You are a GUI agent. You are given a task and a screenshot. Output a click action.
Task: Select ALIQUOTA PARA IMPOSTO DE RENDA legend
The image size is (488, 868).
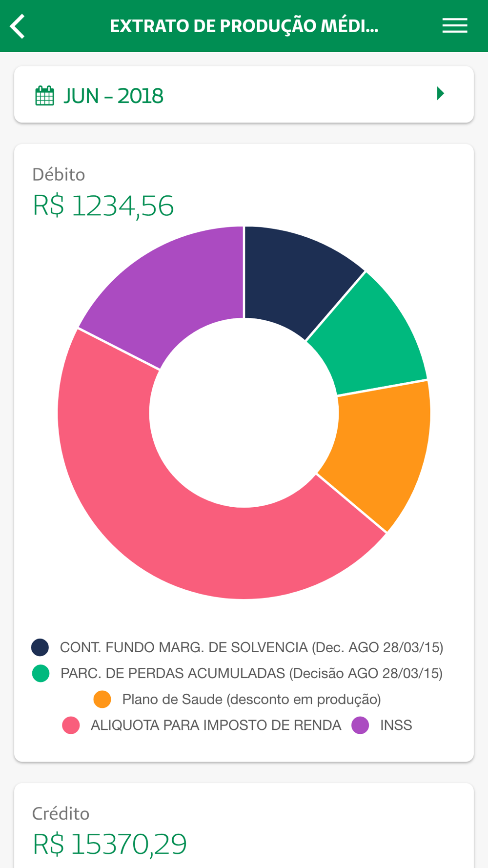click(216, 725)
